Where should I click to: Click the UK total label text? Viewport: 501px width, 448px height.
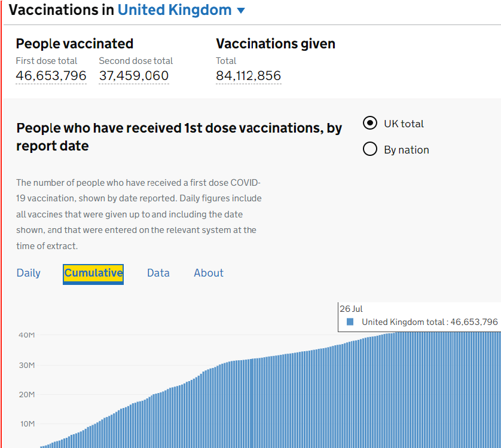(404, 124)
